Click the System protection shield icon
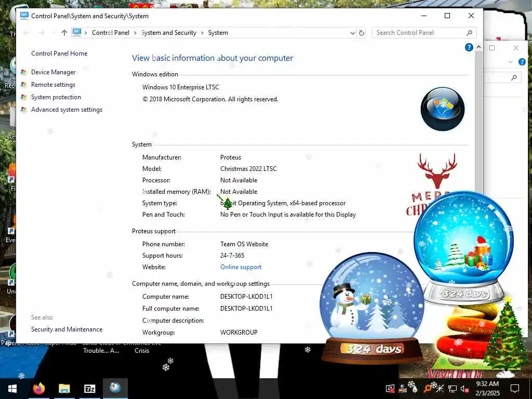The height and width of the screenshot is (399, 532). point(23,97)
